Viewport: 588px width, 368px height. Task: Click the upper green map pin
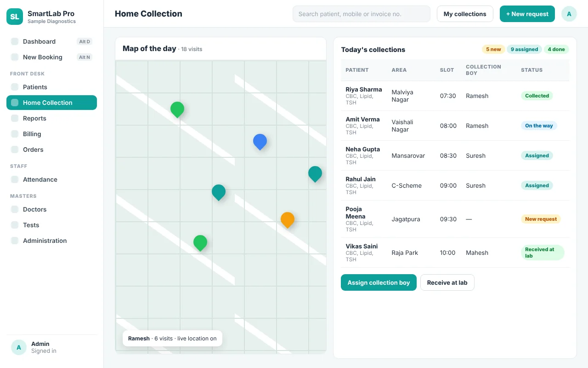point(177,109)
